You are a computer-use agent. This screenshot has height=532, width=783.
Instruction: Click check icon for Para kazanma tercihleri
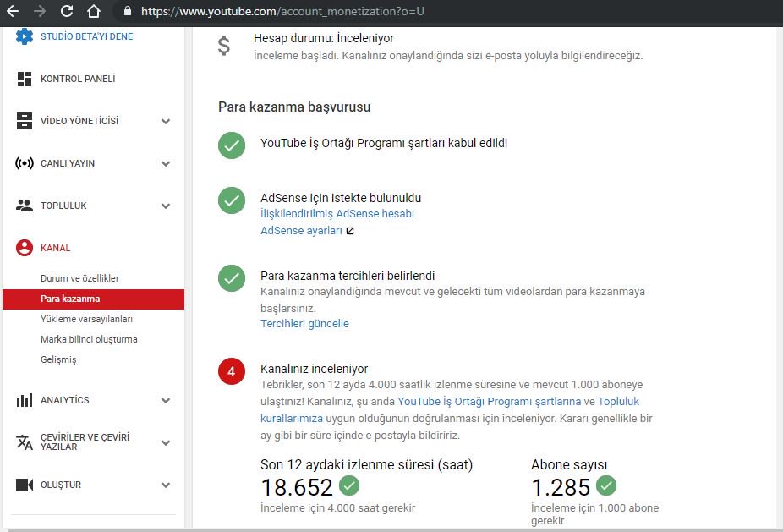click(232, 278)
